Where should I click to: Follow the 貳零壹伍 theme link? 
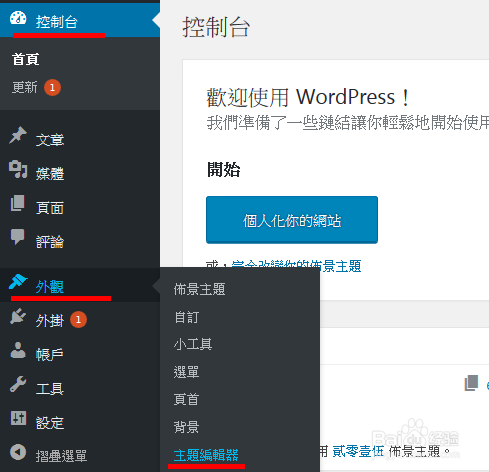358,451
